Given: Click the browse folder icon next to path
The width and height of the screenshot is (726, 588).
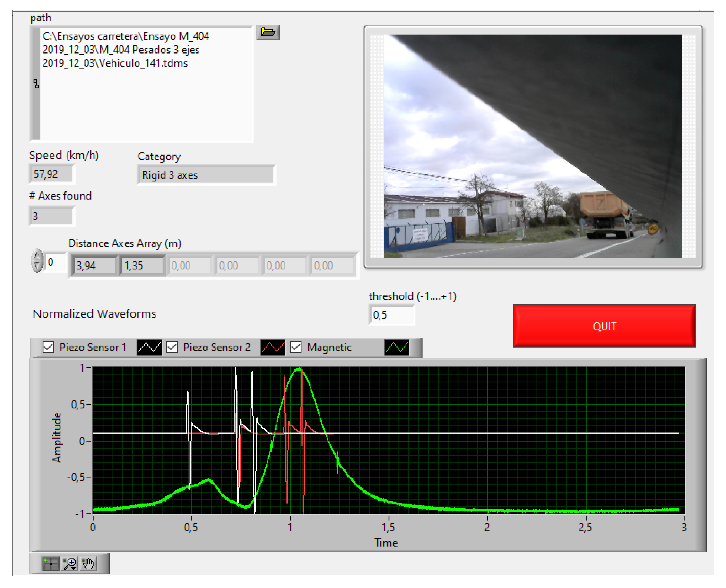Looking at the screenshot, I should click(x=268, y=33).
